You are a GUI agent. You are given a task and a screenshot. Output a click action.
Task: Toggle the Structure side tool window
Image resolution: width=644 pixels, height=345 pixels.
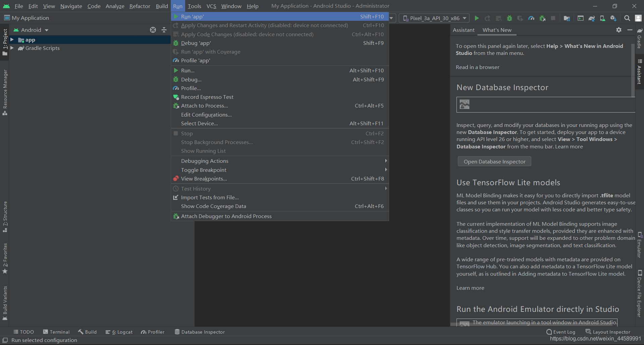[x=5, y=217]
